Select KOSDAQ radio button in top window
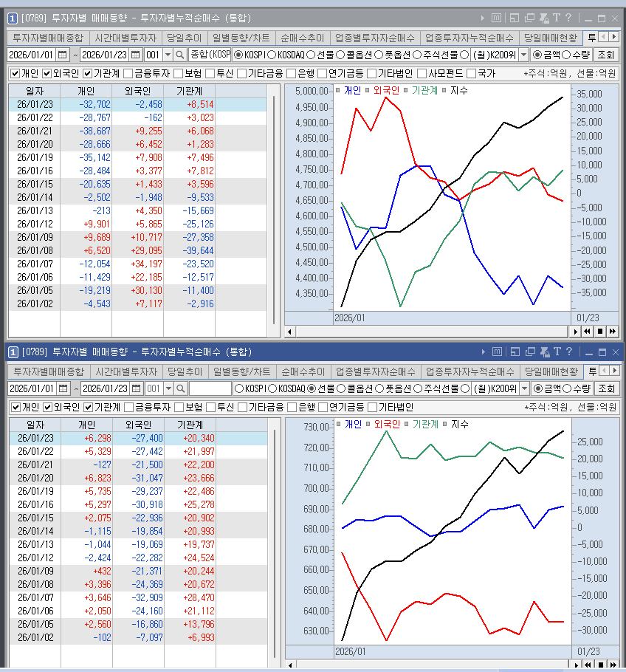The height and width of the screenshot is (672, 626). (272, 55)
